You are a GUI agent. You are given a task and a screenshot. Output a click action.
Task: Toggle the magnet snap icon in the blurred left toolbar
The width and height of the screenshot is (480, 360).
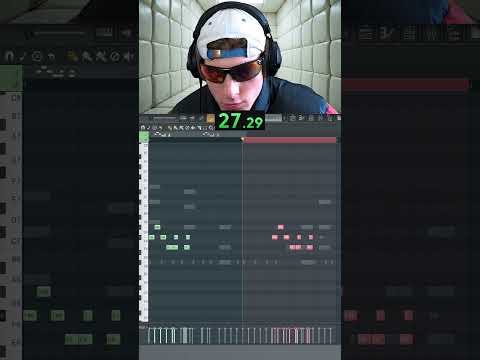[9, 57]
